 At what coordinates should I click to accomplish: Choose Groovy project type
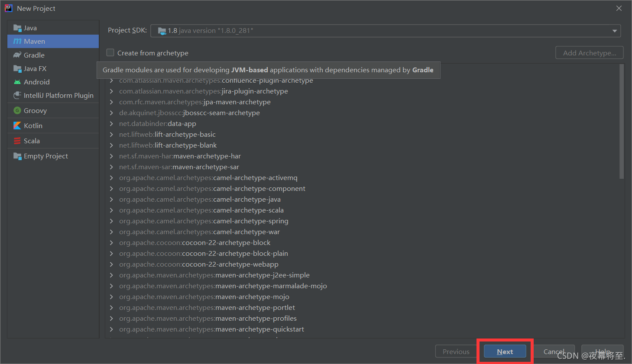[53, 110]
